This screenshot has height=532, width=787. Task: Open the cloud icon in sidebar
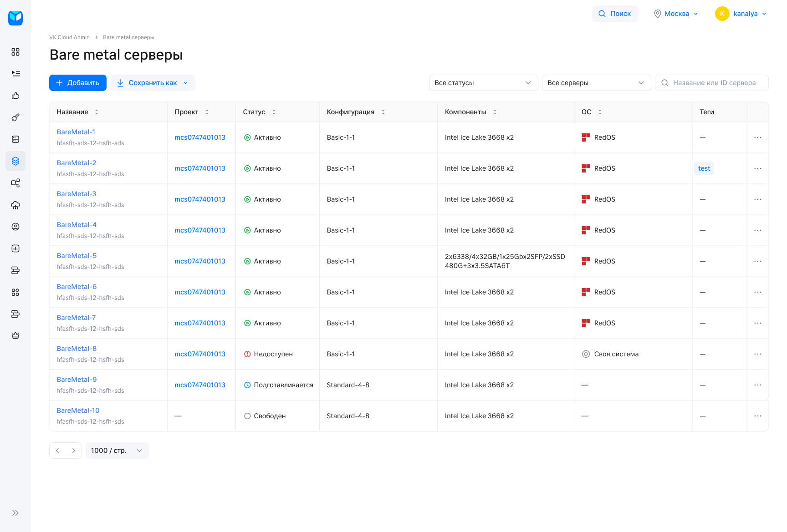pos(15,205)
